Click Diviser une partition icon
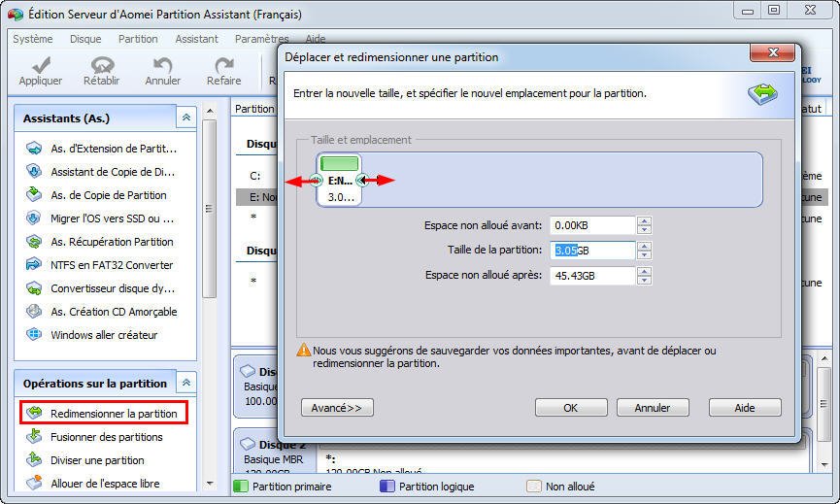 pos(34,459)
